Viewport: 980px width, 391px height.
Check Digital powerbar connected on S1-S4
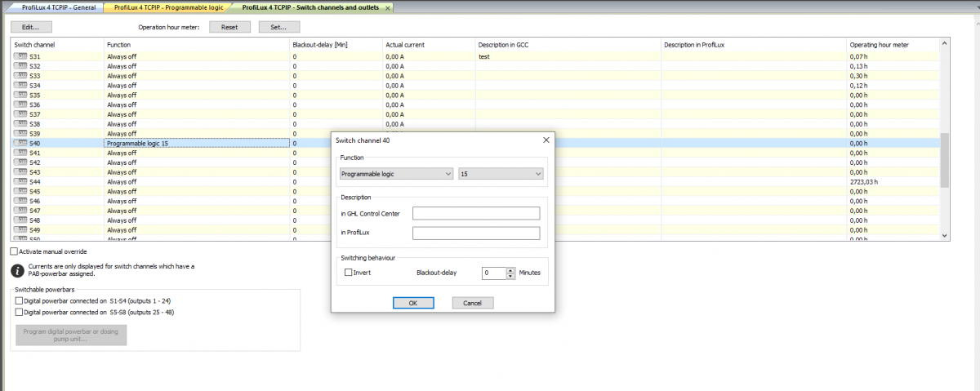coord(19,301)
